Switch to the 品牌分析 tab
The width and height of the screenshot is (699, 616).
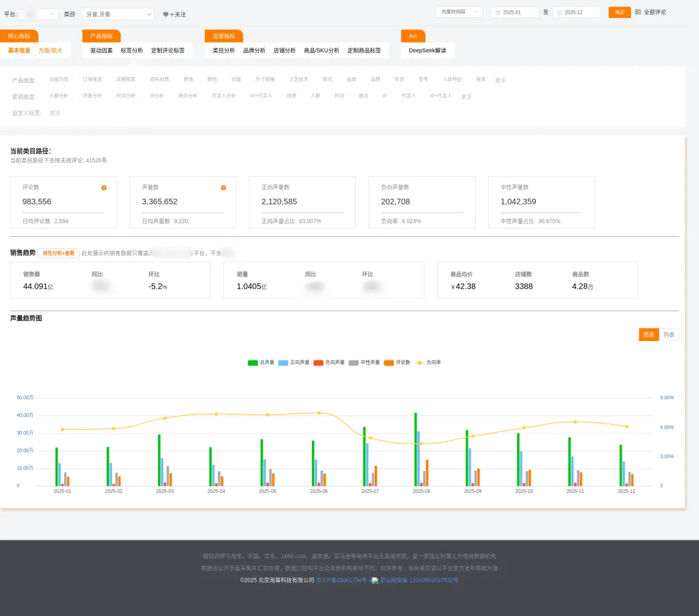click(x=254, y=50)
